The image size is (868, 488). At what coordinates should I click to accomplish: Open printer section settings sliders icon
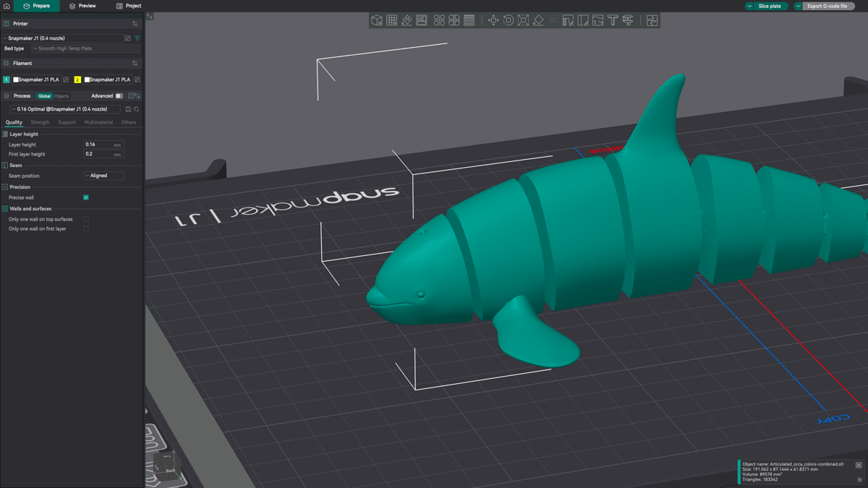(x=135, y=24)
